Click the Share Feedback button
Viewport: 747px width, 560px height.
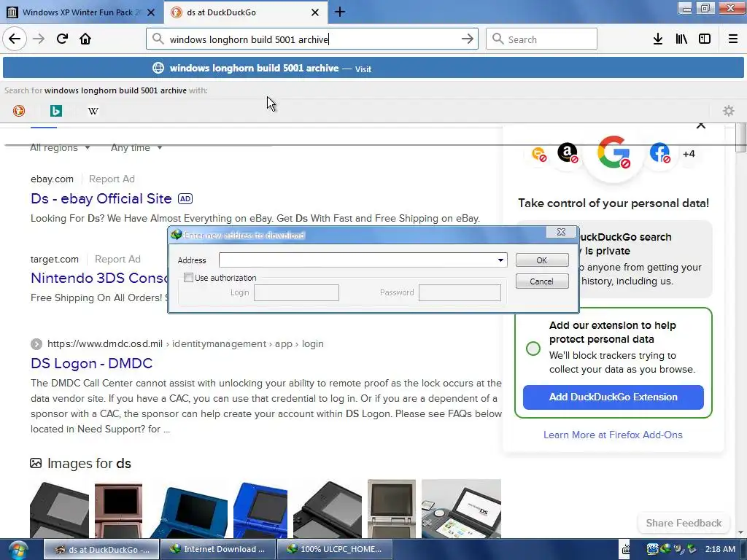(684, 523)
